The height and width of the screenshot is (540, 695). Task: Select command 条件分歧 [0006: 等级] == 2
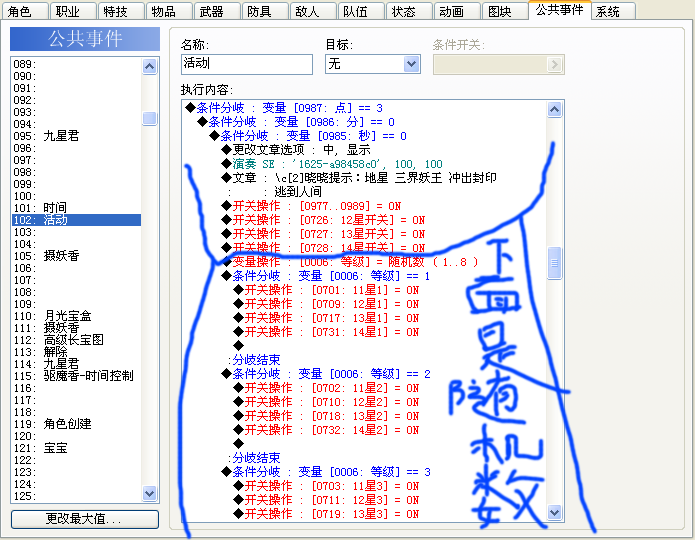point(326,374)
